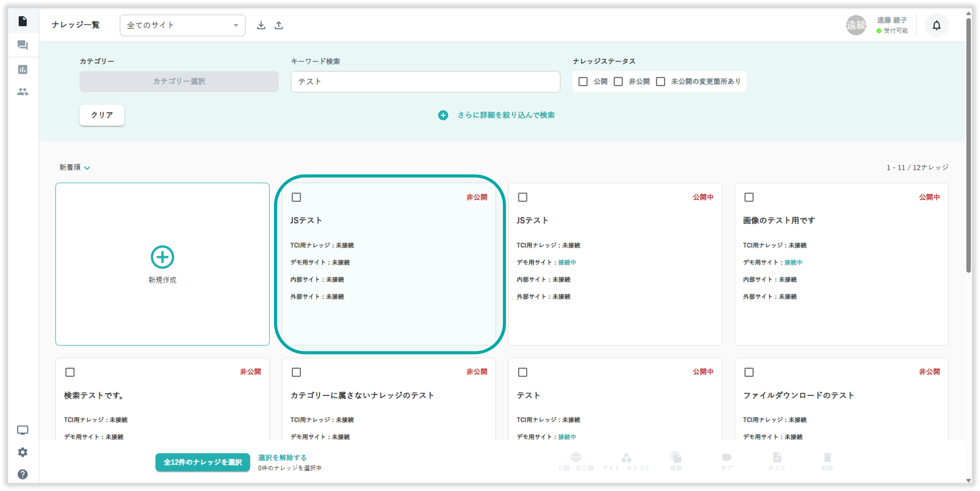Open the 新着順 sort dropdown

tap(74, 167)
